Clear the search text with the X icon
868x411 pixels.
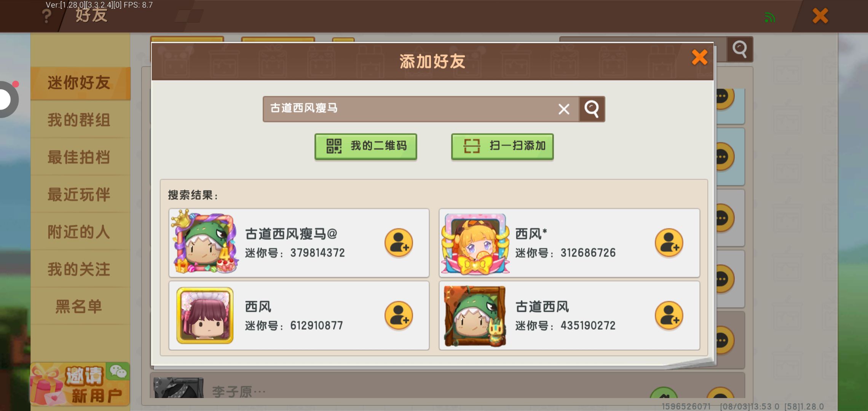564,109
